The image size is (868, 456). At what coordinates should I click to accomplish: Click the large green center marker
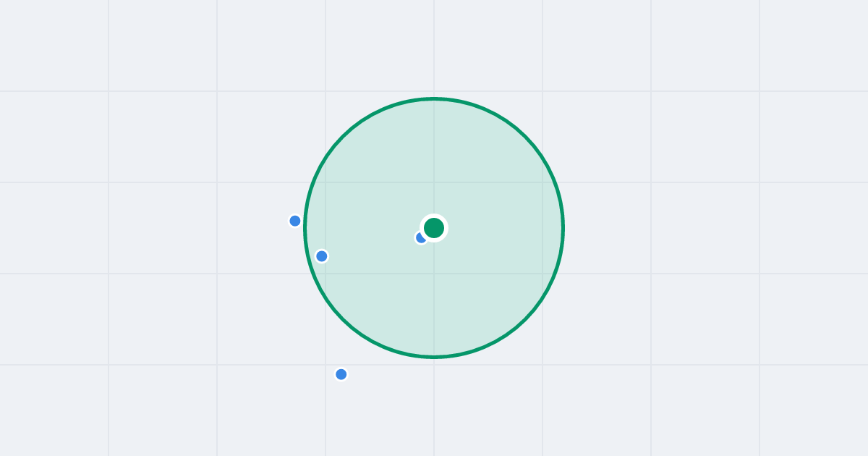434,228
